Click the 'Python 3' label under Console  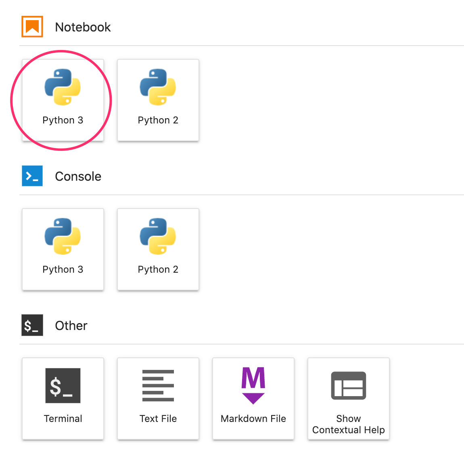[63, 269]
